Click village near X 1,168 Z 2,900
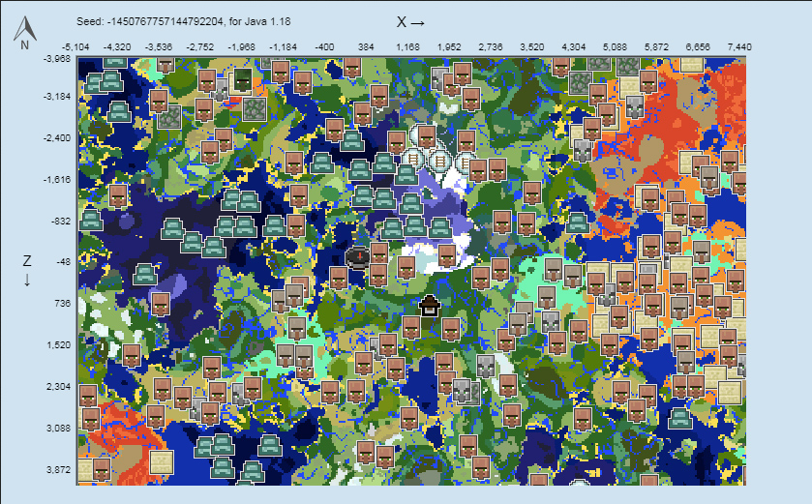This screenshot has height=504, width=812. (x=409, y=418)
